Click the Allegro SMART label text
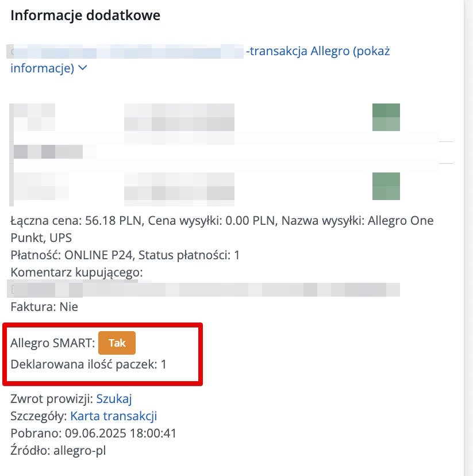This screenshot has width=473, height=476. coord(52,343)
